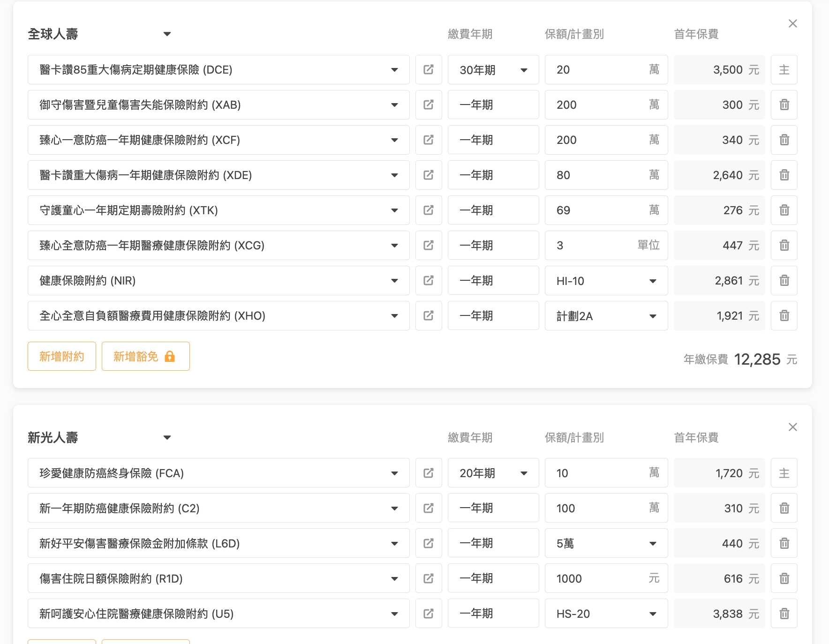Open external link for U5 rider
829x644 pixels.
click(x=429, y=614)
